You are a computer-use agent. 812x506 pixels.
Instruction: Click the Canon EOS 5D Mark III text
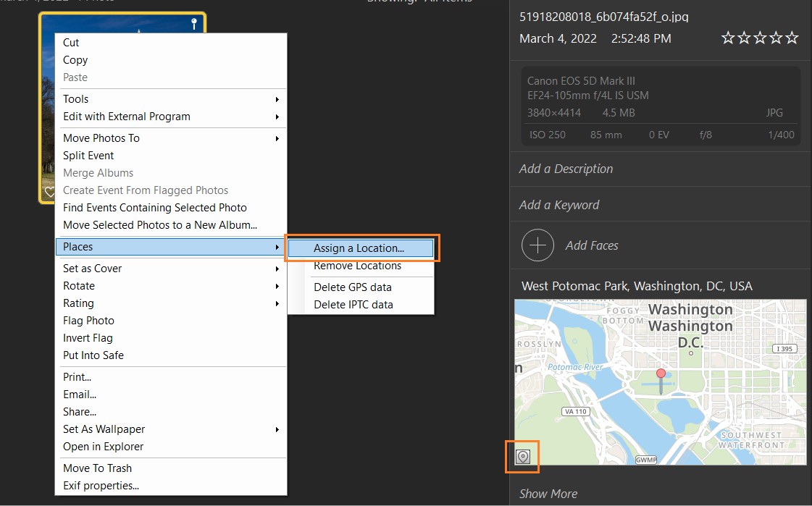point(580,81)
